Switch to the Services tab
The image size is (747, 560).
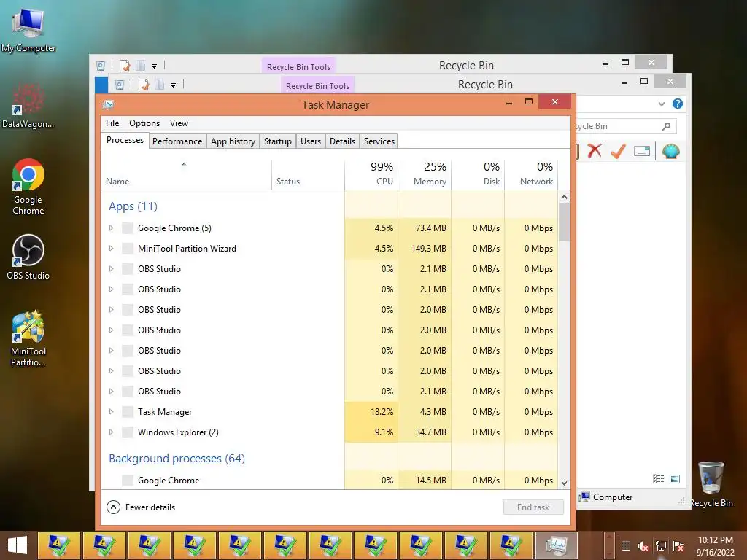click(379, 141)
